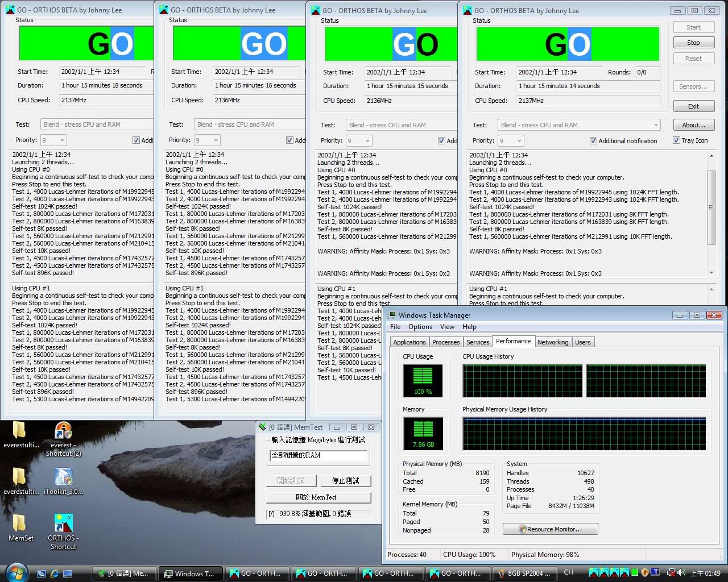The height and width of the screenshot is (582, 728).
Task: Switch to the Services tab
Action: tap(478, 342)
